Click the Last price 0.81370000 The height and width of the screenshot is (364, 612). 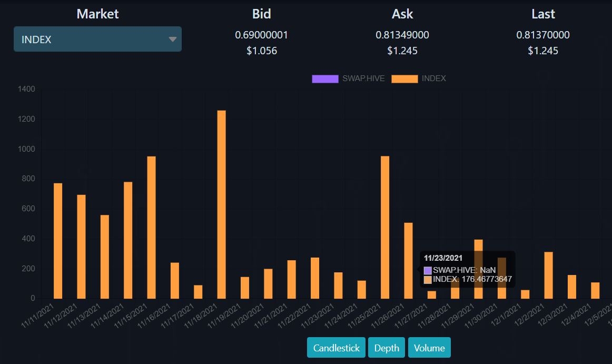[543, 35]
